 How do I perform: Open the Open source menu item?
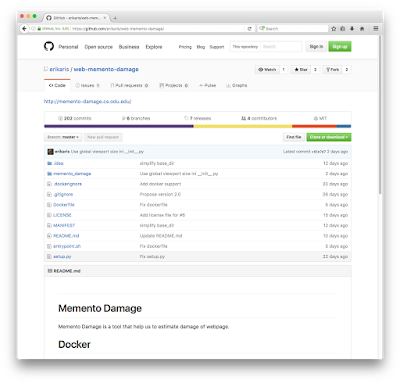coord(98,47)
